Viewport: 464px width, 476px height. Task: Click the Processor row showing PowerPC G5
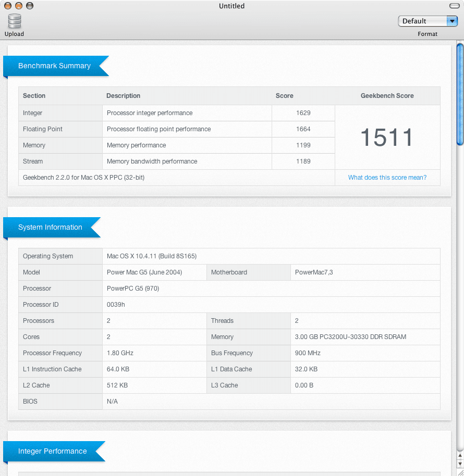click(x=156, y=289)
